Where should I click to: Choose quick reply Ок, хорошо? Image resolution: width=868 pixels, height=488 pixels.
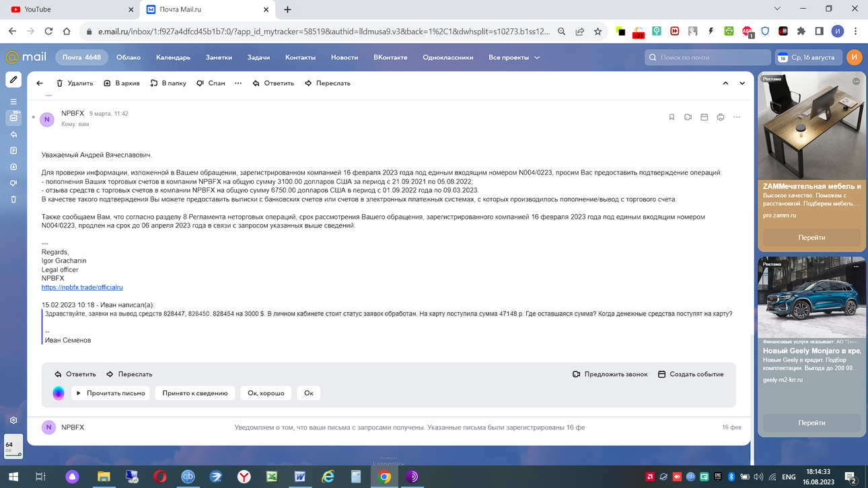point(266,393)
